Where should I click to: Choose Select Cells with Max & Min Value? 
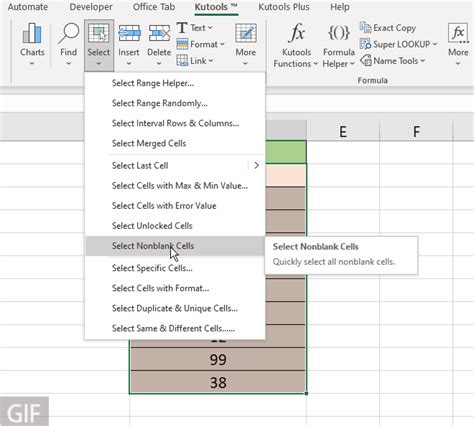(x=175, y=185)
